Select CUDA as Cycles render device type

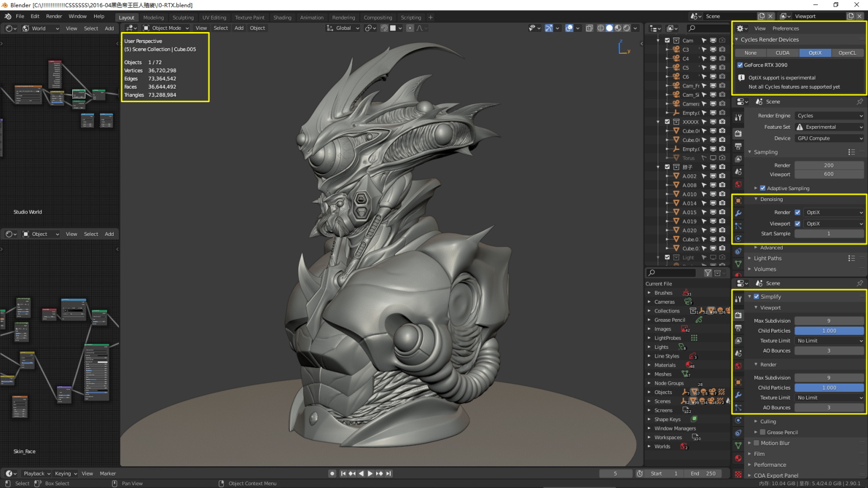[783, 53]
